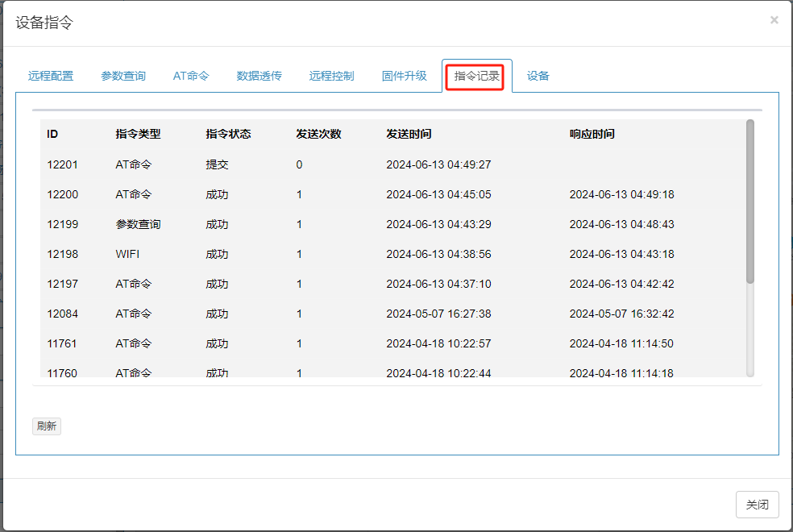Click the 发送时间 column header

(x=409, y=134)
